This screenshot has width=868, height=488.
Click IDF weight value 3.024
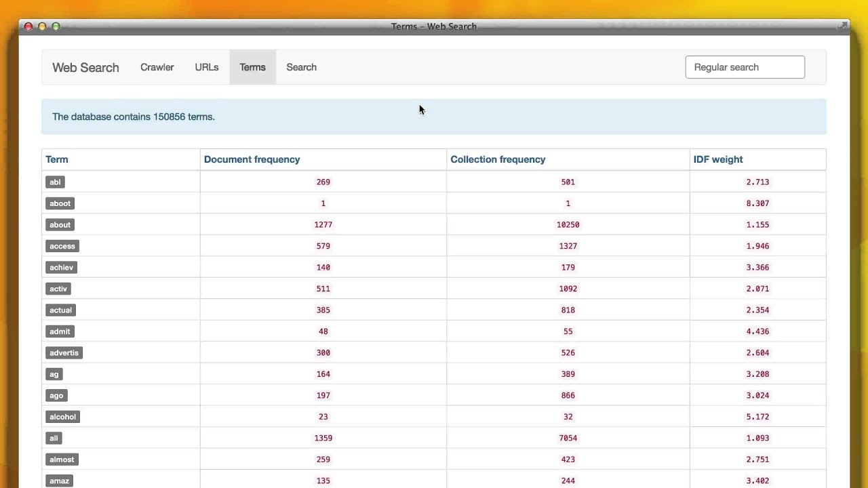[x=757, y=395]
